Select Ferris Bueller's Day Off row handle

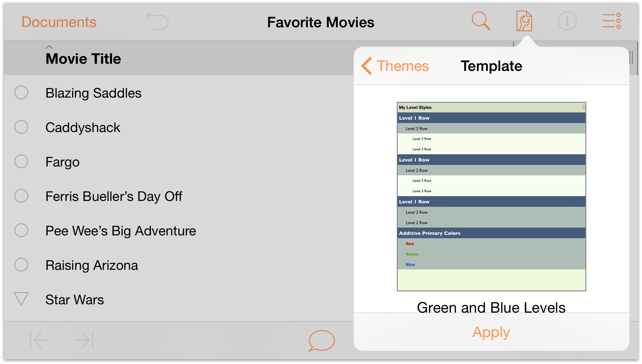[21, 196]
